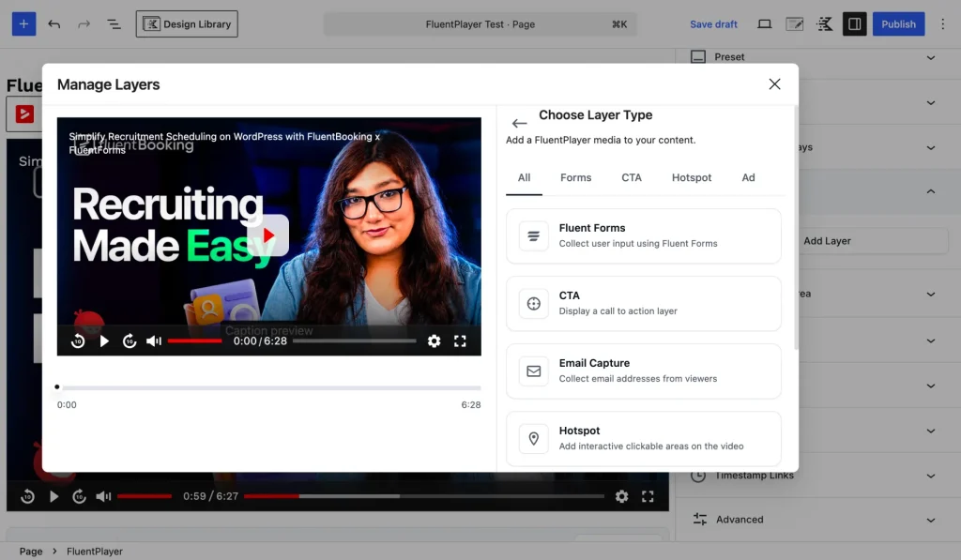
Task: Play the background page video
Action: pyautogui.click(x=53, y=496)
